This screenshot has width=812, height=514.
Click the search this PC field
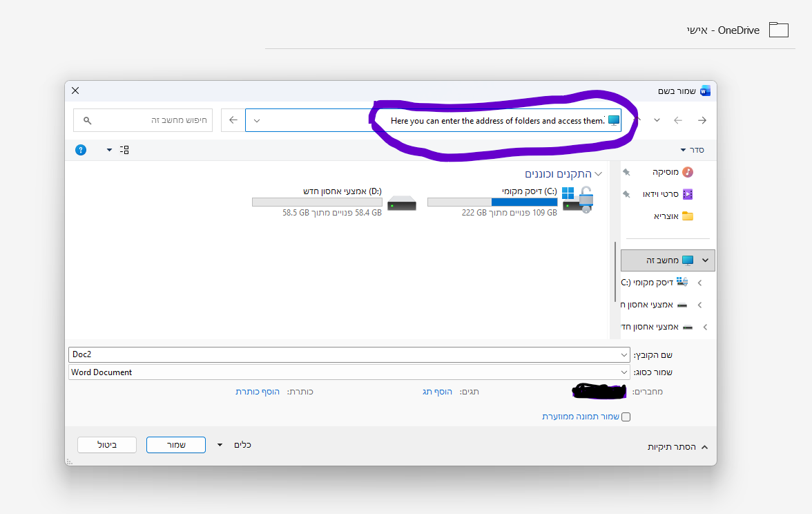(x=143, y=120)
